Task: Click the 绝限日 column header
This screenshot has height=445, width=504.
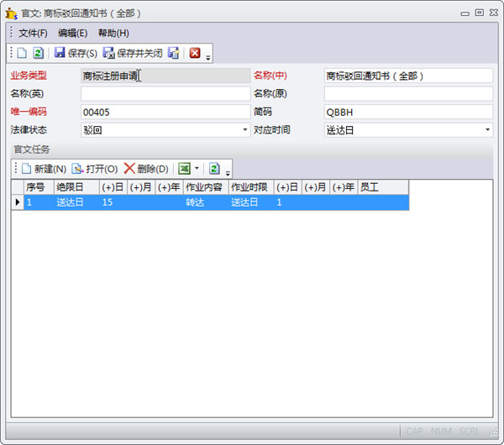Action: [76, 187]
